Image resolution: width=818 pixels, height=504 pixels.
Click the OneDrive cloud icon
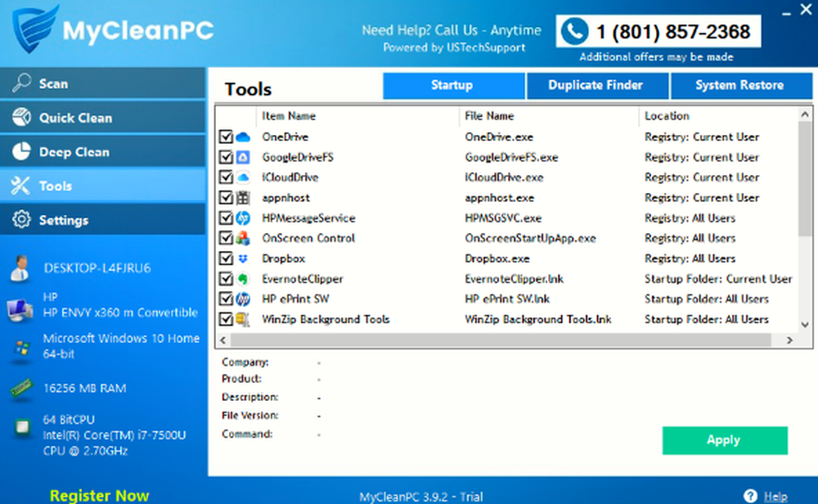[x=243, y=137]
